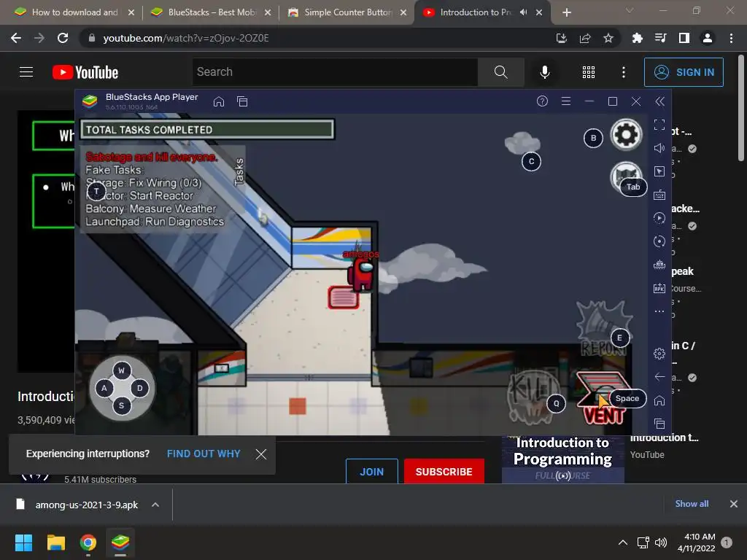This screenshot has height=560, width=747.
Task: Open BlueStacks game controls keyboard icon
Action: 659,195
